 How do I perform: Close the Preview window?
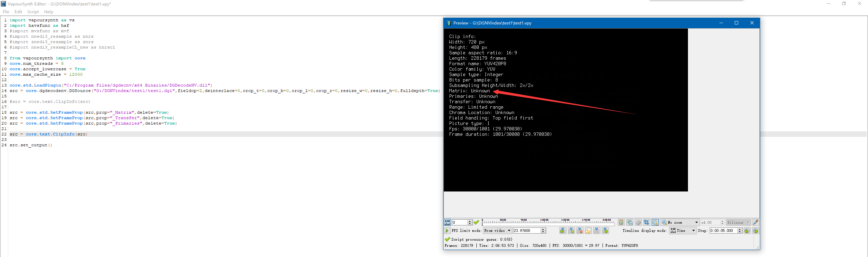pyautogui.click(x=752, y=23)
